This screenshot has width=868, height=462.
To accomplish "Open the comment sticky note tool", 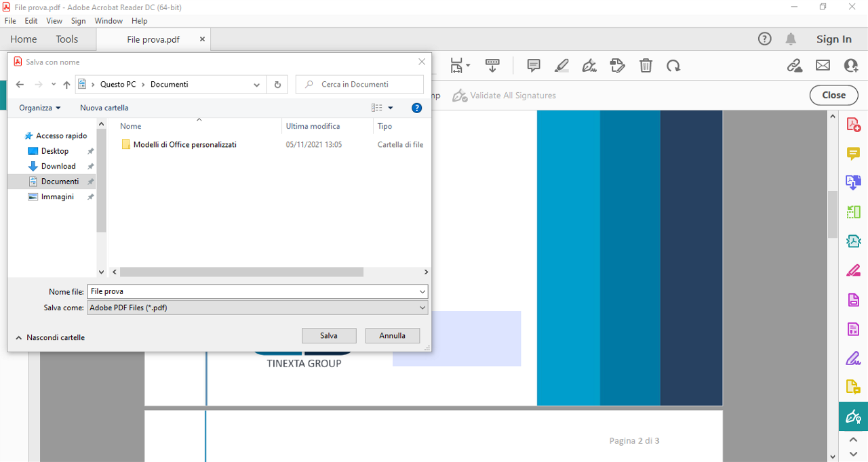I will tap(534, 66).
